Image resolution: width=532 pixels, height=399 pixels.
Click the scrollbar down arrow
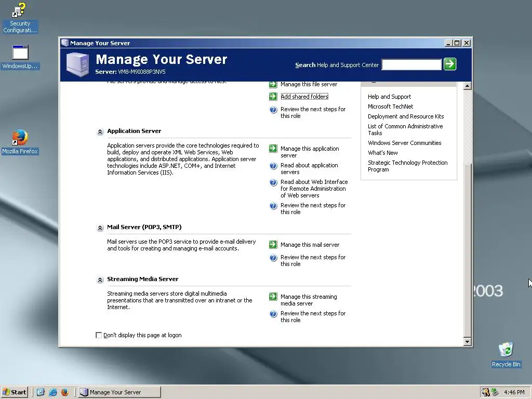(467, 342)
